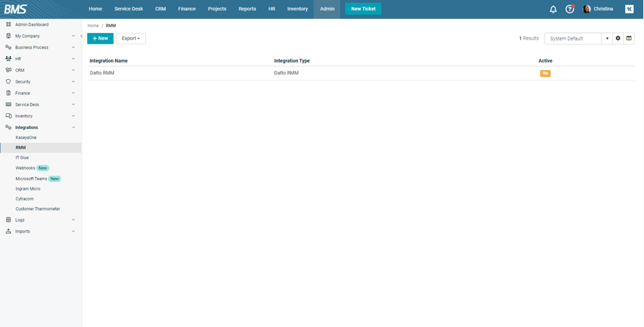Click the Kaseya K icon in header

629,9
